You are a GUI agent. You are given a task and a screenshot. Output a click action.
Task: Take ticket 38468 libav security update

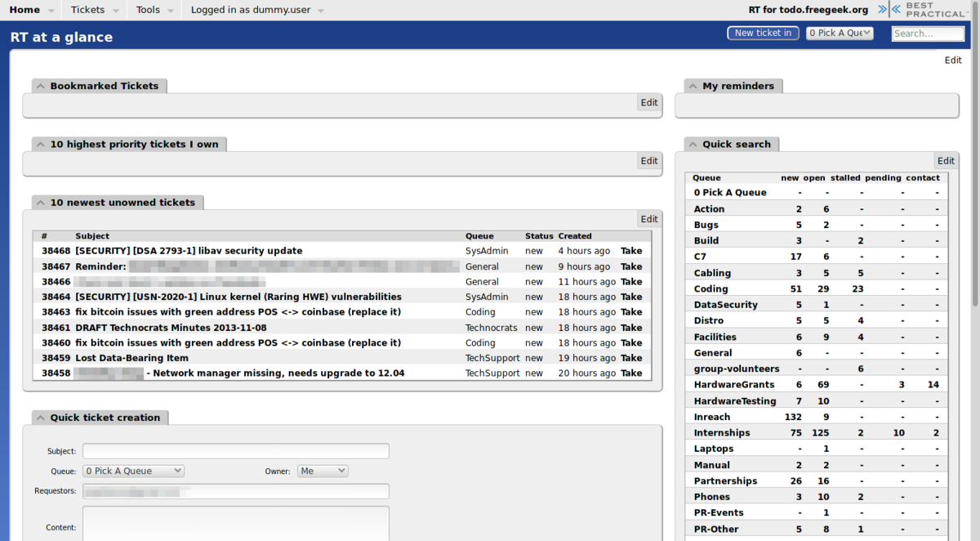tap(631, 251)
